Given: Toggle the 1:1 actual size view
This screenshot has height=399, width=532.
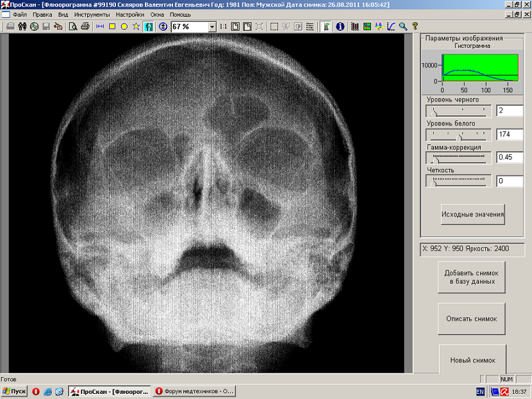Looking at the screenshot, I should (222, 27).
